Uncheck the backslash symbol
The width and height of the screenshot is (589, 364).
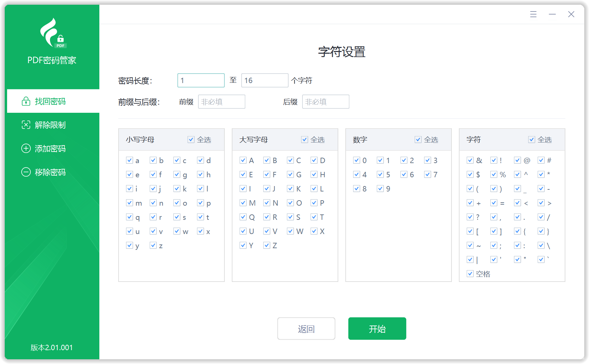pyautogui.click(x=541, y=245)
